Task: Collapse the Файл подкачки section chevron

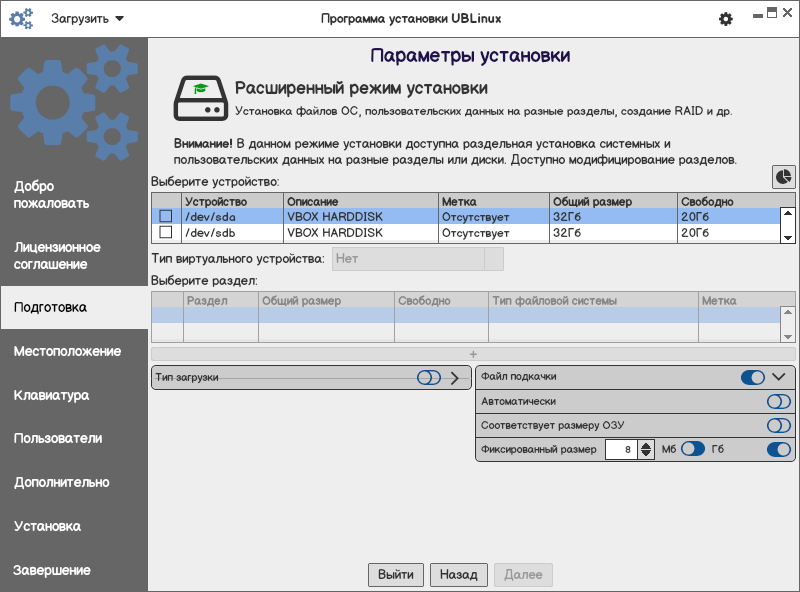Action: pyautogui.click(x=780, y=377)
